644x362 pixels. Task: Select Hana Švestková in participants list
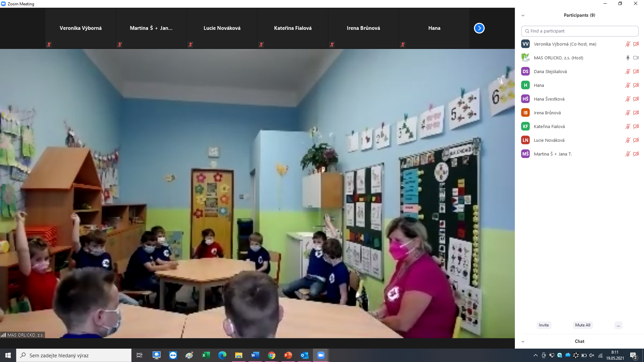(549, 99)
